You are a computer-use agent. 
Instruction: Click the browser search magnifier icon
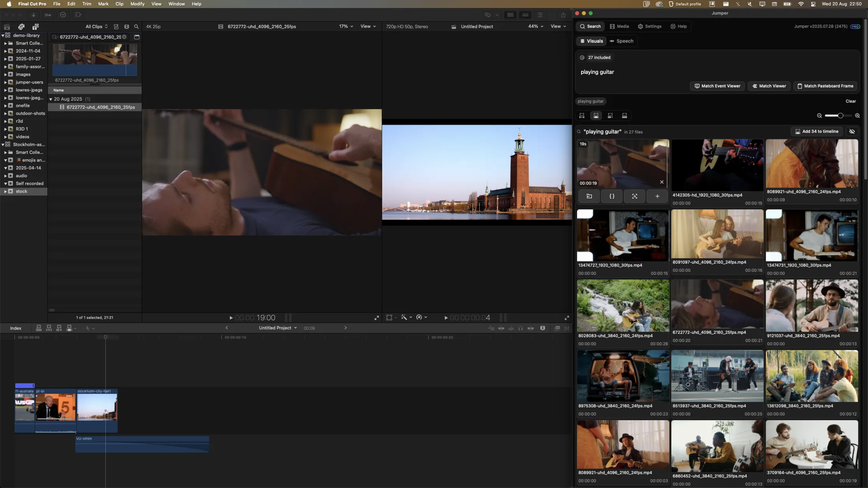click(137, 26)
